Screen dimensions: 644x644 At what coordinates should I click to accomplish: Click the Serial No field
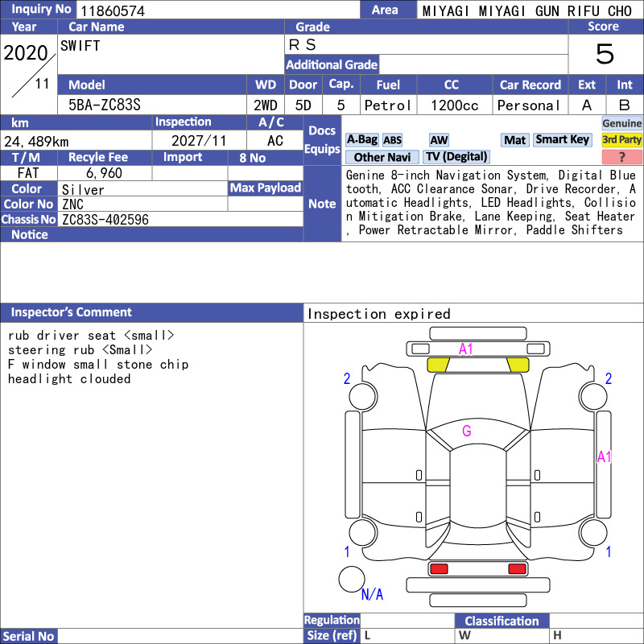click(x=180, y=636)
